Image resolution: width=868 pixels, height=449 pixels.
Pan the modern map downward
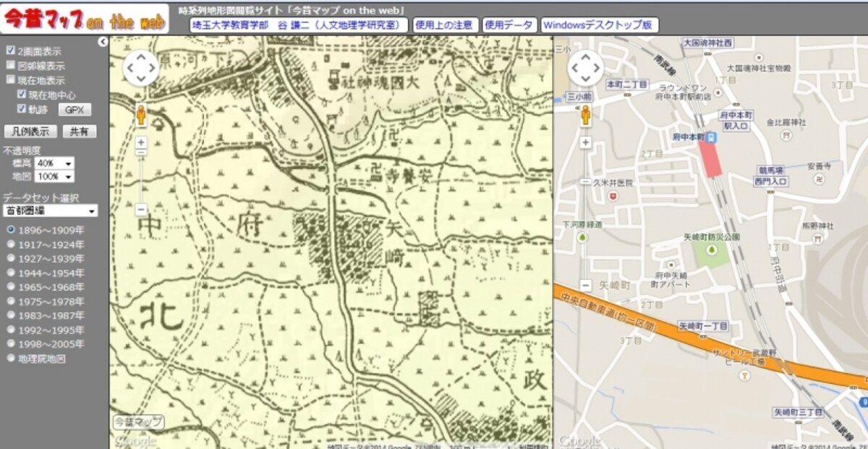pyautogui.click(x=585, y=80)
